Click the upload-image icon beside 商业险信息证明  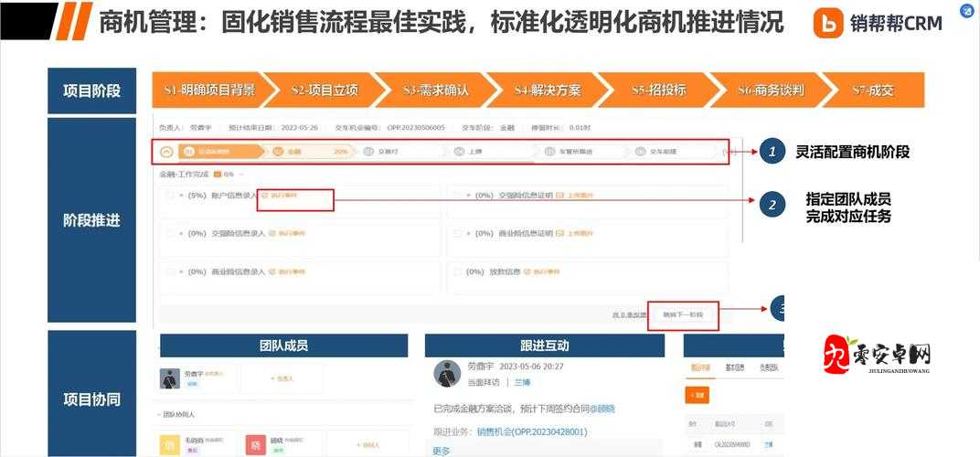560,233
